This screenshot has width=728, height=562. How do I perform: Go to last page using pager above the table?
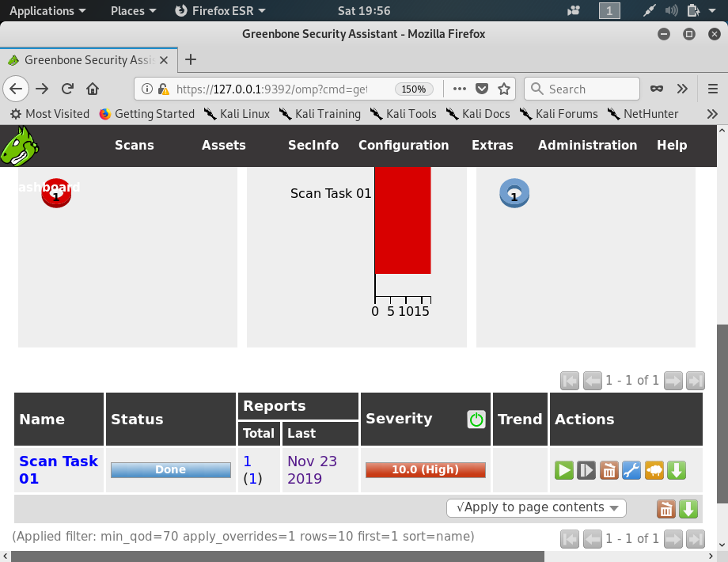coord(696,381)
